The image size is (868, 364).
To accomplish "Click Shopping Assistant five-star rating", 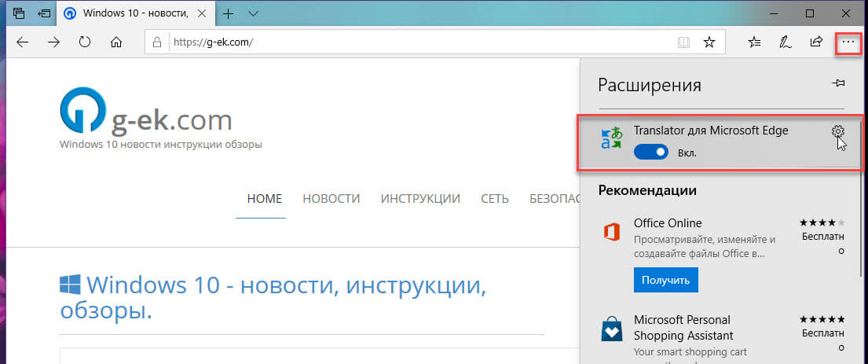I will pyautogui.click(x=822, y=319).
